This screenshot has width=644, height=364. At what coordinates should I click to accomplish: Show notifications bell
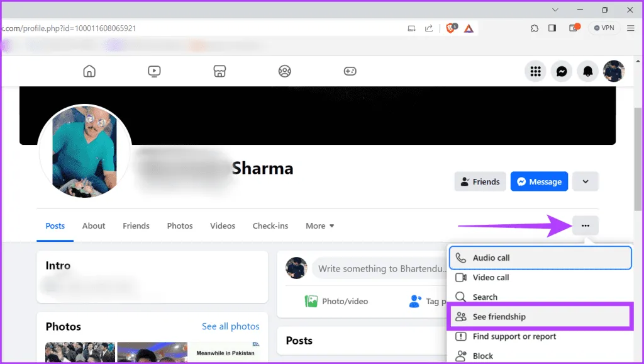[x=587, y=72]
